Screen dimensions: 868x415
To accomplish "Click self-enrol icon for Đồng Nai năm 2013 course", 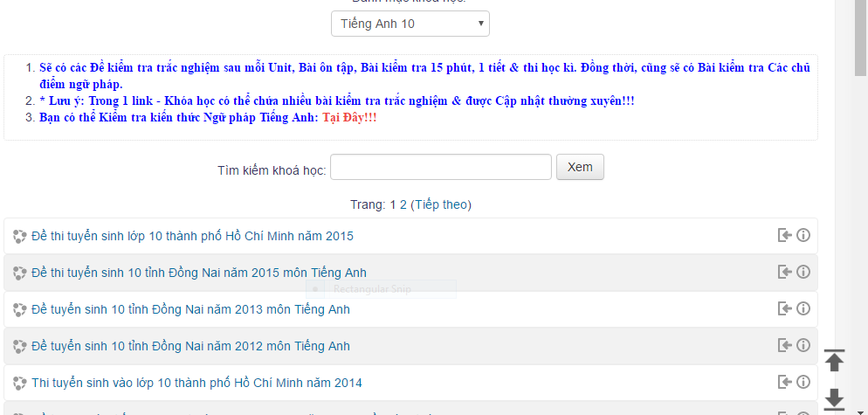I will tap(784, 308).
